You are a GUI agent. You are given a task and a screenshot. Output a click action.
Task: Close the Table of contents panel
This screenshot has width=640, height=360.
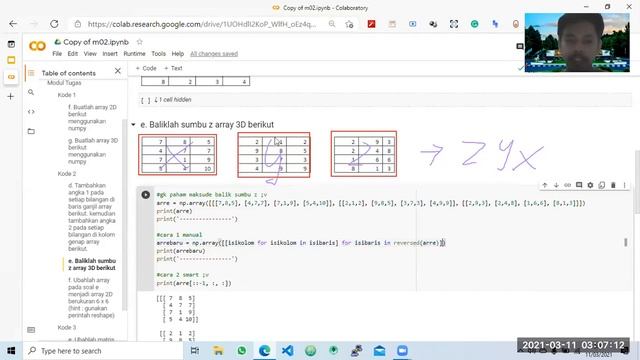[118, 71]
